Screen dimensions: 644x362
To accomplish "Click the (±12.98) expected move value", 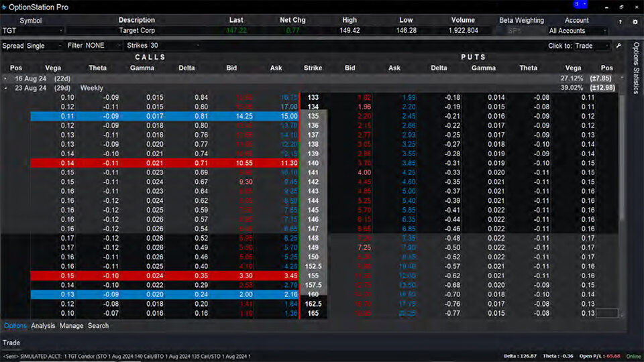I will click(602, 88).
